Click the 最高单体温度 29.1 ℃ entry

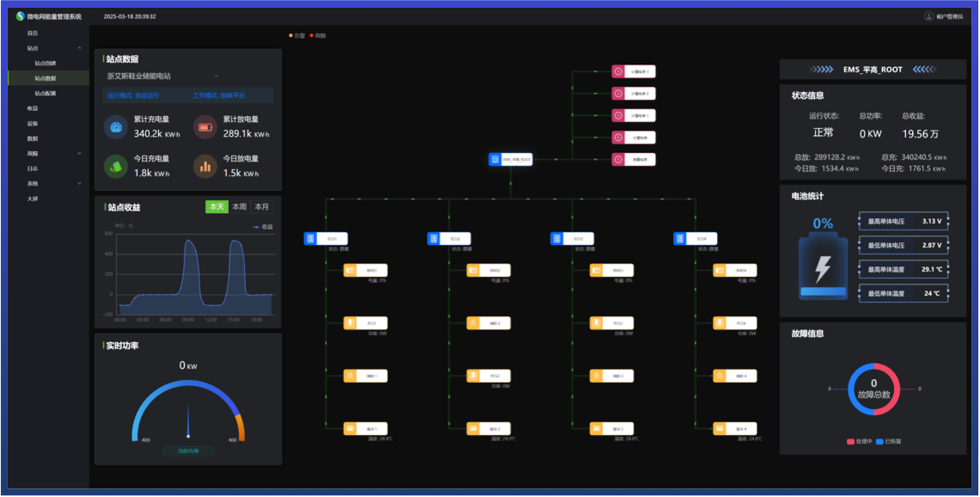coord(903,269)
